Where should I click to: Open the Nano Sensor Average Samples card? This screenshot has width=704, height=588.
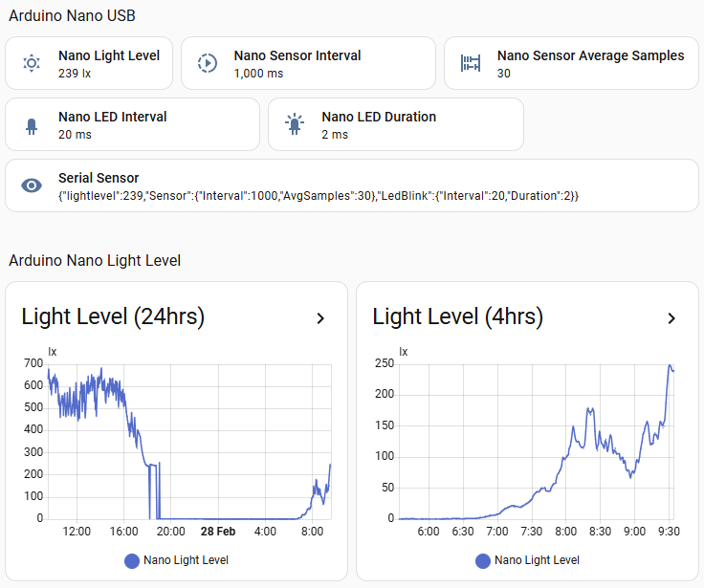pyautogui.click(x=571, y=63)
